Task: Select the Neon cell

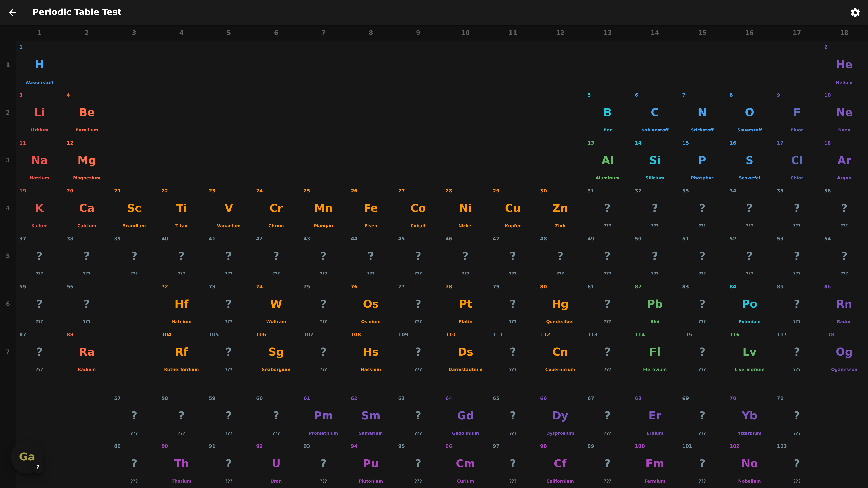Action: pos(844,113)
